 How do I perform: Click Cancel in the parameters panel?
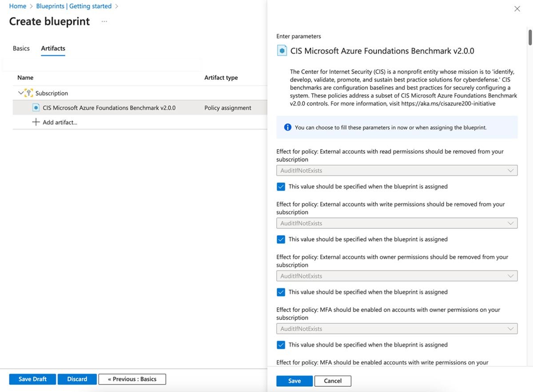[x=333, y=381]
